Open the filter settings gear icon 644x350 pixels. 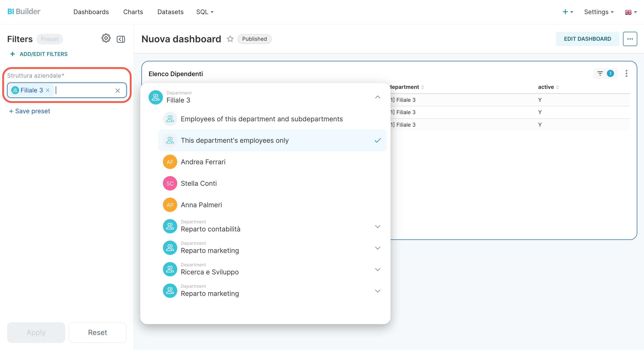click(106, 38)
